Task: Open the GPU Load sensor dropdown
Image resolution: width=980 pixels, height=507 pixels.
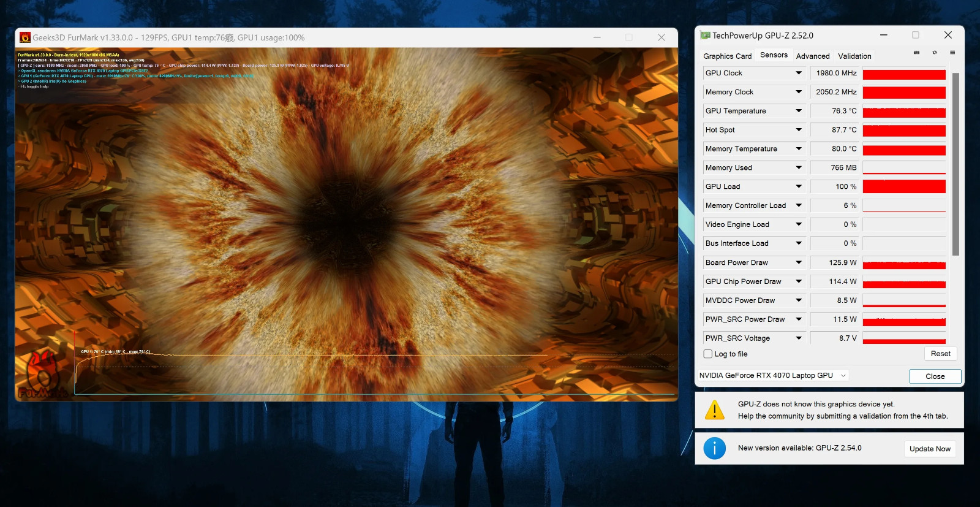Action: coord(799,187)
